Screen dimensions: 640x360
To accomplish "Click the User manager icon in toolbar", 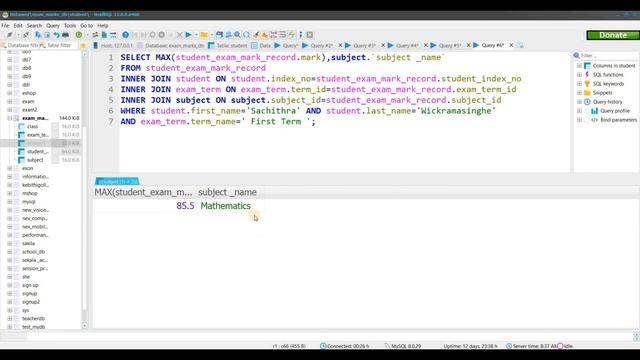I will [95, 35].
